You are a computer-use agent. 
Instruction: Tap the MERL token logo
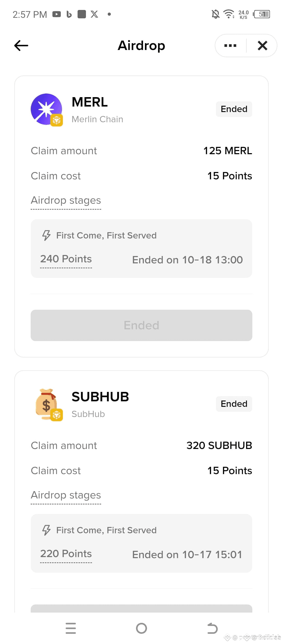[x=47, y=109]
